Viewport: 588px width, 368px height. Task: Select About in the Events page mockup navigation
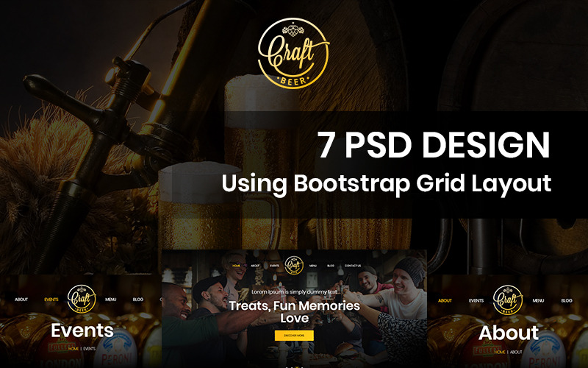tap(21, 300)
